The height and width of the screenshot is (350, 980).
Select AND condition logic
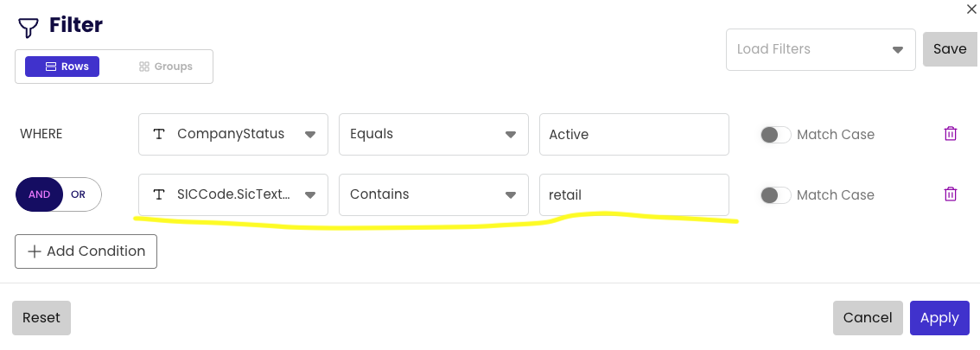click(x=40, y=194)
